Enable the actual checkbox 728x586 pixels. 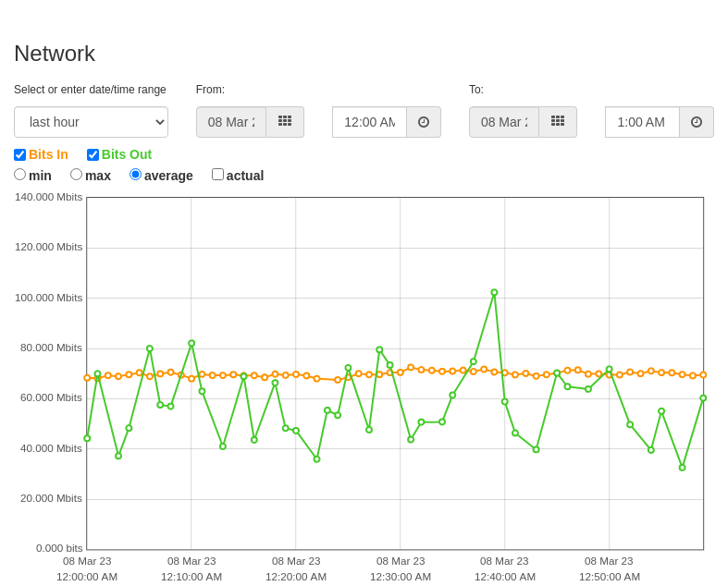(x=217, y=175)
